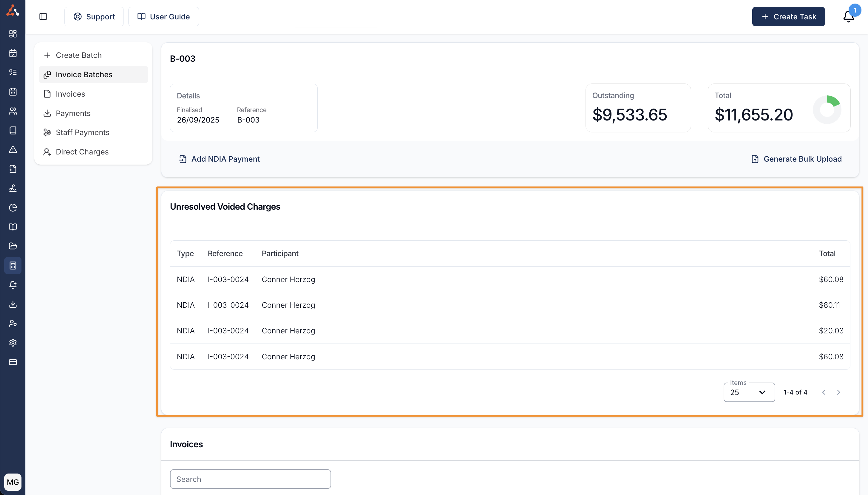Click the participants people icon in sidebar
The height and width of the screenshot is (495, 868).
tap(13, 111)
